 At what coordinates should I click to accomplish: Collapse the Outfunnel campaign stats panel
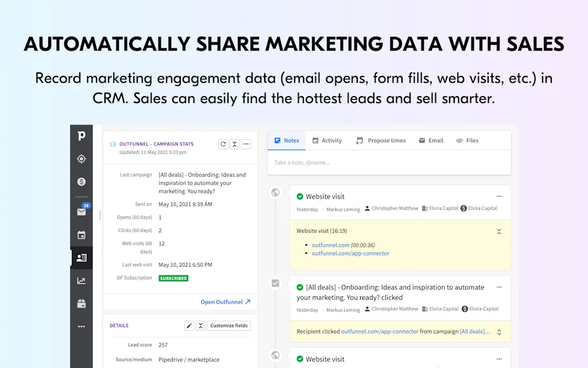(x=234, y=144)
